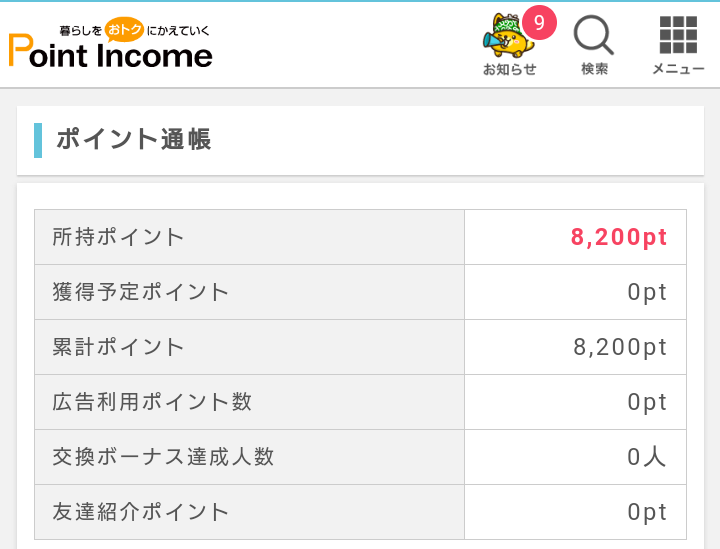Click the red 9 notification badge
The image size is (720, 549).
pyautogui.click(x=539, y=22)
